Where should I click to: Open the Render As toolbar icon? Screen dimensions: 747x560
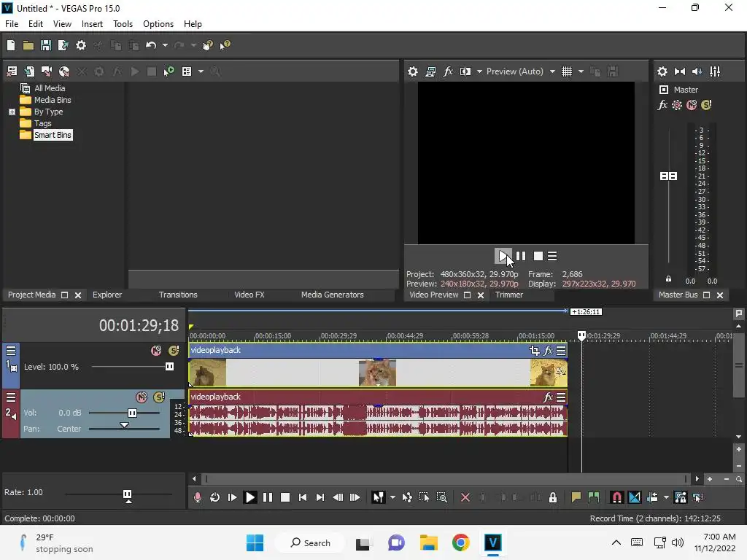pos(63,45)
